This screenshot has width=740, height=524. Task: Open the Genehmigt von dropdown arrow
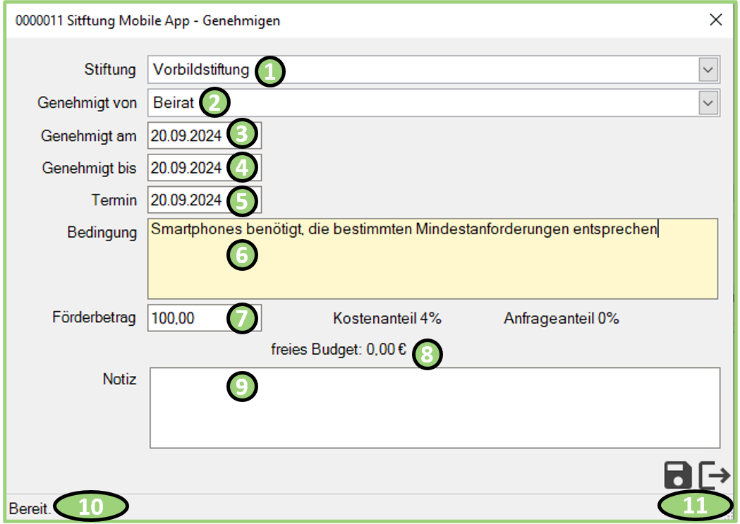[708, 102]
